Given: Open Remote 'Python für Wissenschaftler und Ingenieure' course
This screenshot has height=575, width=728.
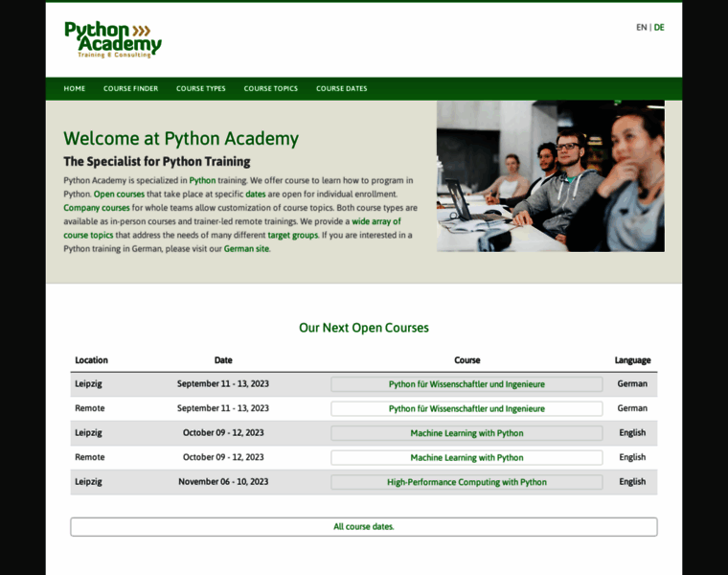Looking at the screenshot, I should click(x=466, y=408).
